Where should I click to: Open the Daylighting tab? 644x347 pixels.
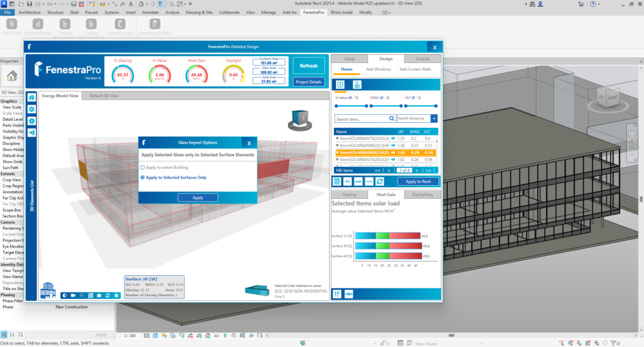(422, 195)
